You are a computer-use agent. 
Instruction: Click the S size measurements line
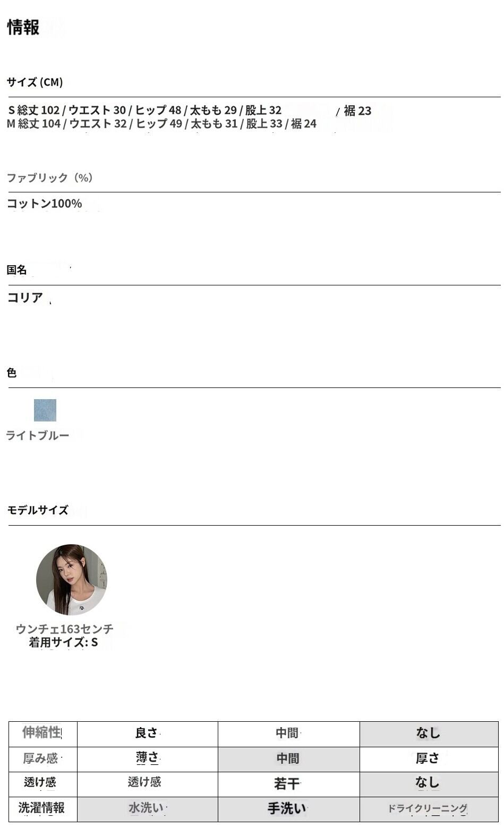point(190,111)
